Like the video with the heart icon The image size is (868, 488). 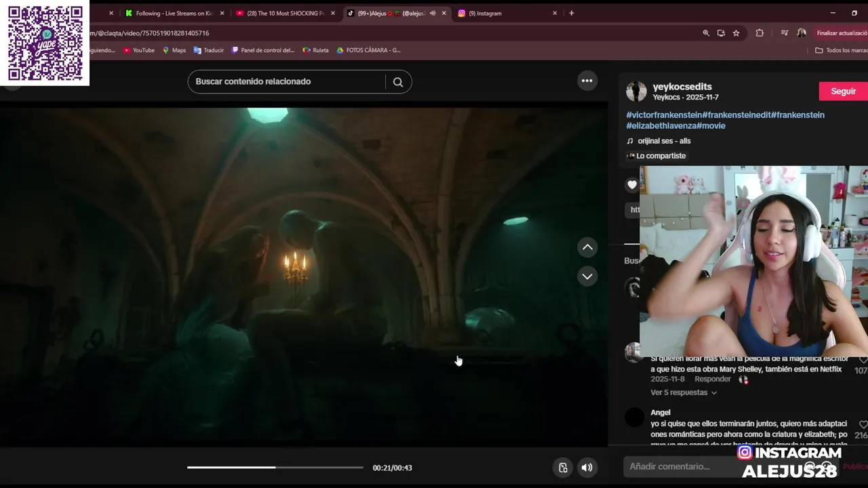[x=632, y=184]
